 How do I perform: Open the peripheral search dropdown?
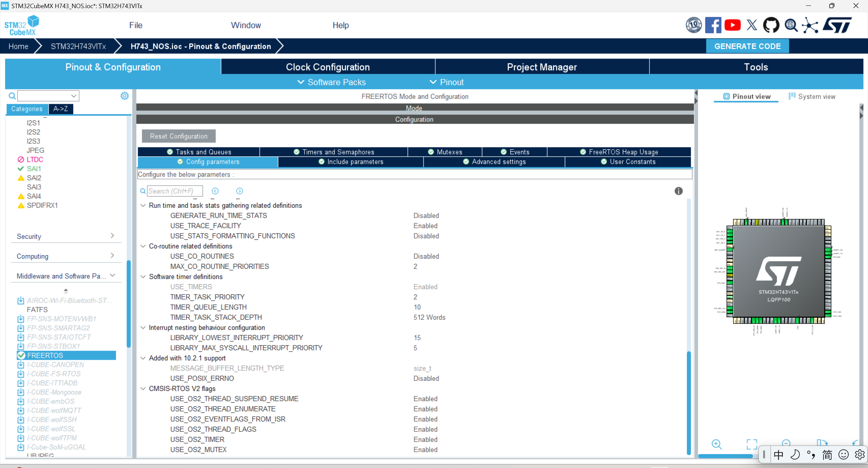[x=74, y=96]
